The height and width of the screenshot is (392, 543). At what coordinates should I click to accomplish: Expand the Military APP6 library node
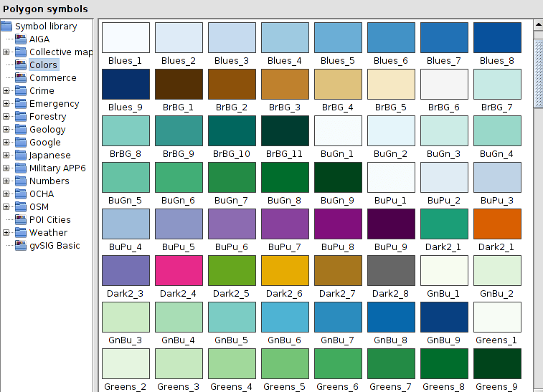(6, 168)
